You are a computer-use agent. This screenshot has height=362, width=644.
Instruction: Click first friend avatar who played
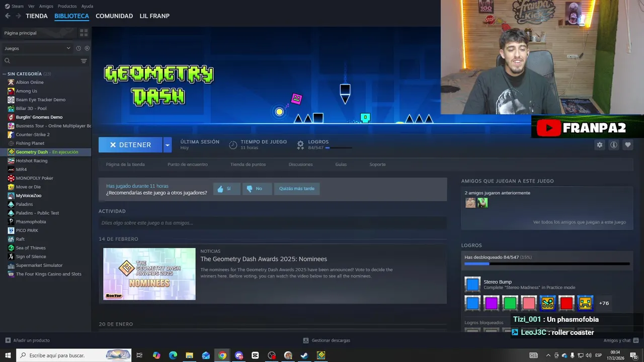[x=470, y=203]
